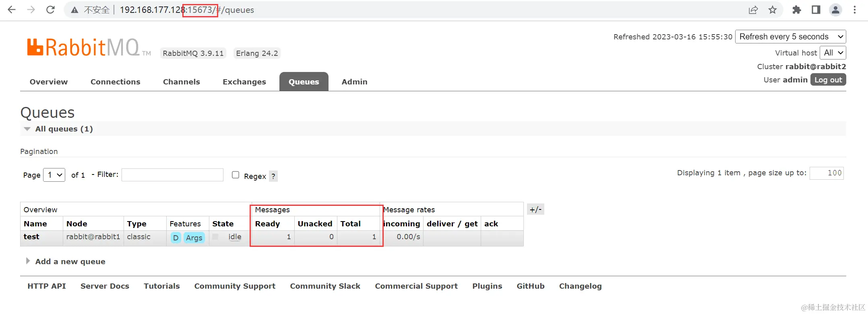
Task: Click the +/- column selector button
Action: tap(535, 209)
